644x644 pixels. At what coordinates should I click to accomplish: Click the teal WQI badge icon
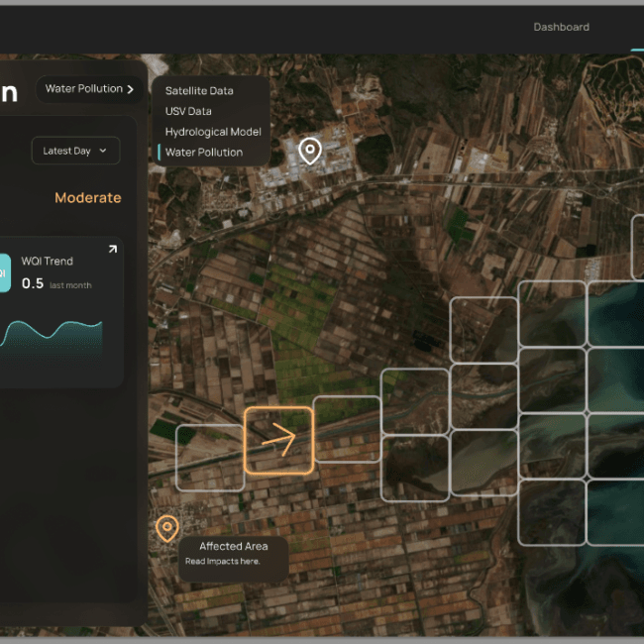[x=4, y=272]
